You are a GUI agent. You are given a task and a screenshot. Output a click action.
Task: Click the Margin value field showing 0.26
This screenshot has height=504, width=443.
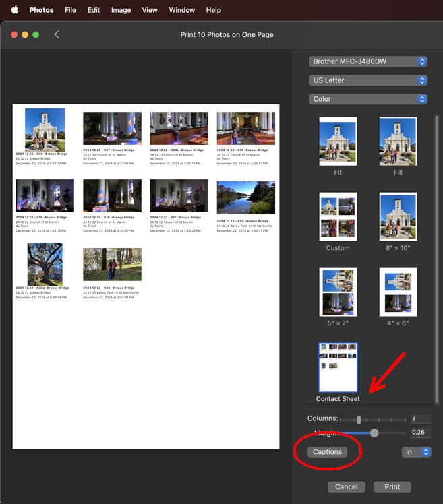point(420,433)
